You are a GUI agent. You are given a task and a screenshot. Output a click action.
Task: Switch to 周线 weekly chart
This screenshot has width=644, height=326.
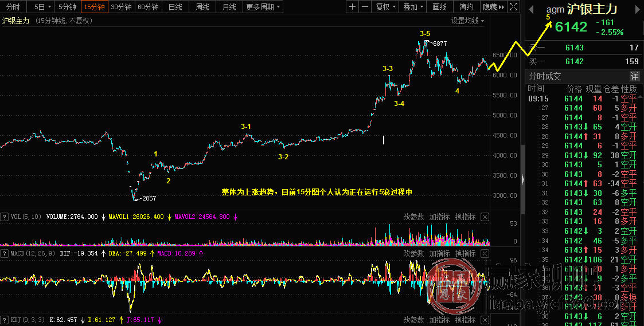[202, 7]
